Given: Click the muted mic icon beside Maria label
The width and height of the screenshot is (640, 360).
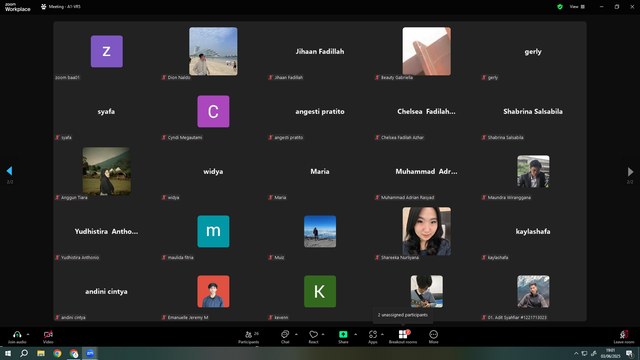Looking at the screenshot, I should tap(271, 198).
